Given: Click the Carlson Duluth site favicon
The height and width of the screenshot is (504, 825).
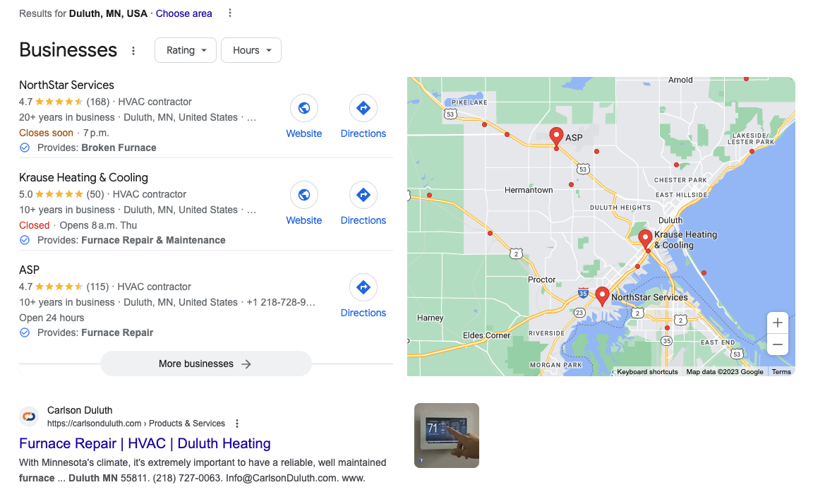Looking at the screenshot, I should coord(29,416).
